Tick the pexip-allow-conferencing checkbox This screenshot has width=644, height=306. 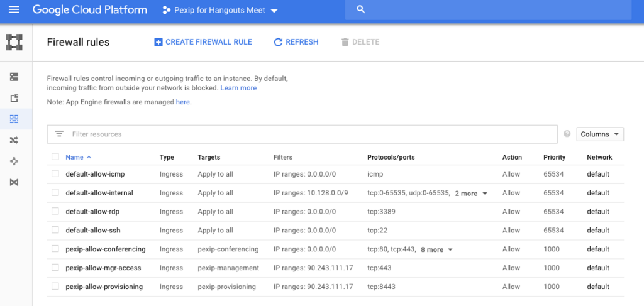click(55, 249)
